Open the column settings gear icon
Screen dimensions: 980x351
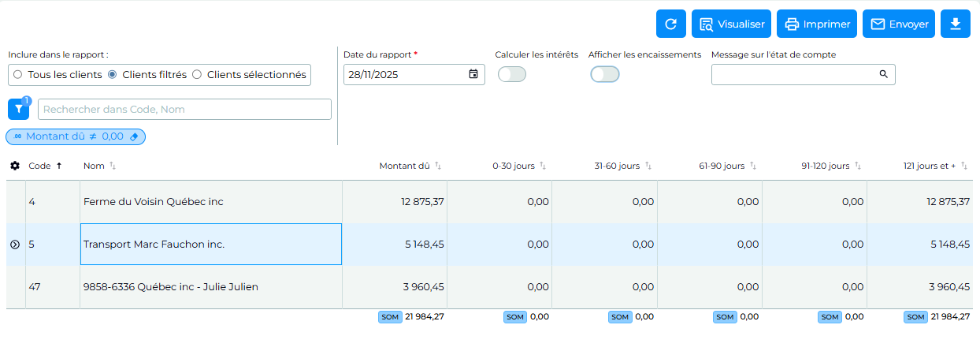pyautogui.click(x=15, y=166)
